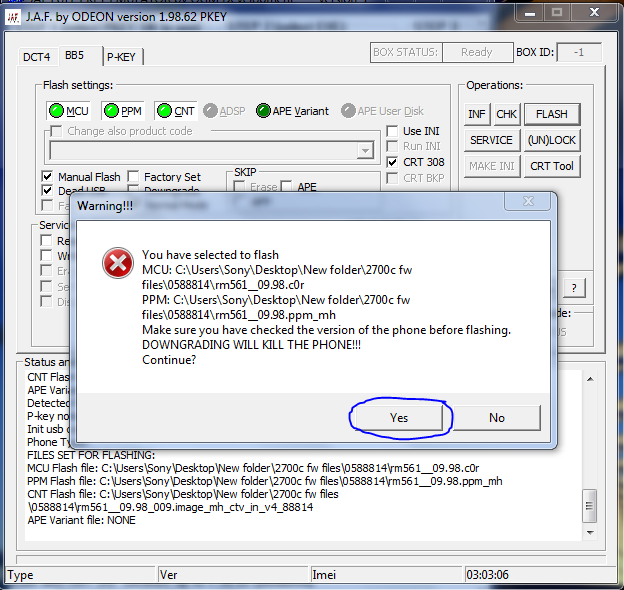Cancel flashing with the No button
624x590 pixels.
[497, 418]
